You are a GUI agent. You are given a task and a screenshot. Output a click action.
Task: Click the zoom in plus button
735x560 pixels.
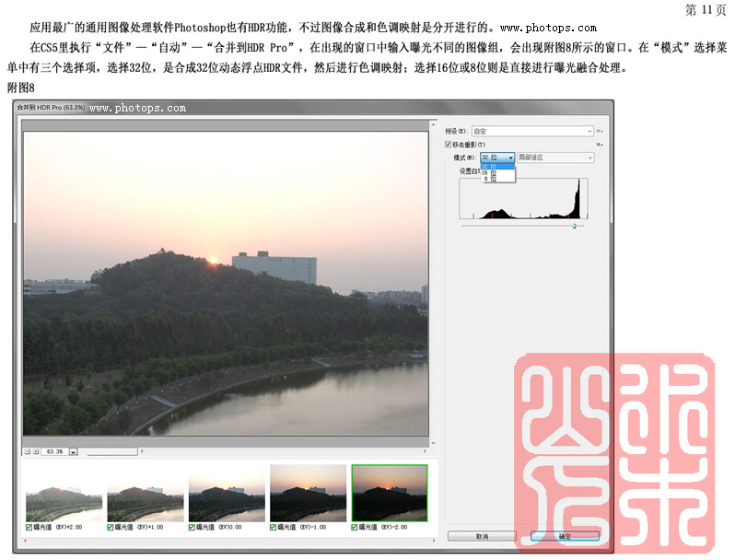(36, 451)
